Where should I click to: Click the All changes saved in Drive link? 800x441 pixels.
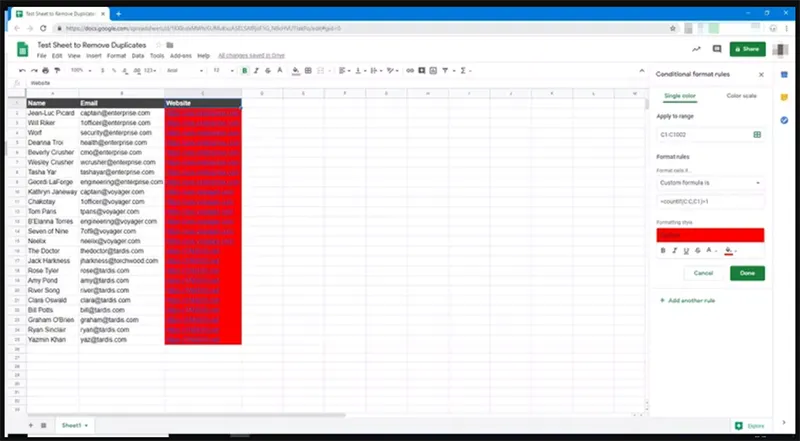click(251, 56)
